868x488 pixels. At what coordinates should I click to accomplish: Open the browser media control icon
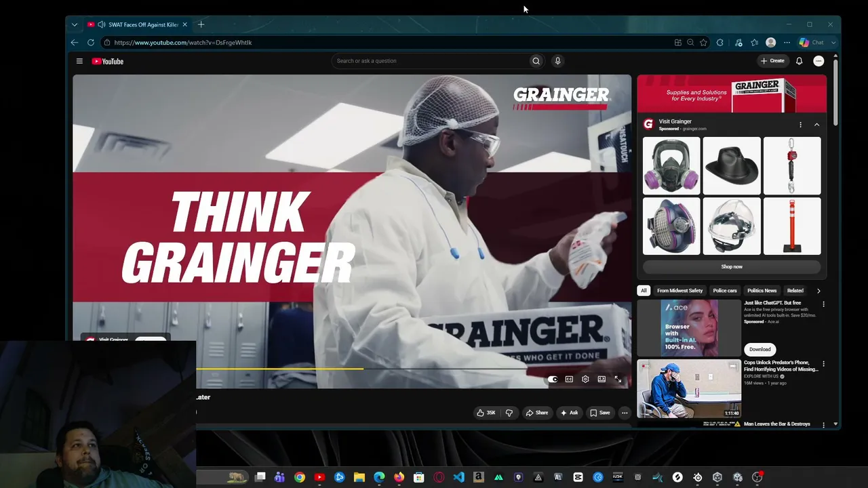(x=738, y=42)
